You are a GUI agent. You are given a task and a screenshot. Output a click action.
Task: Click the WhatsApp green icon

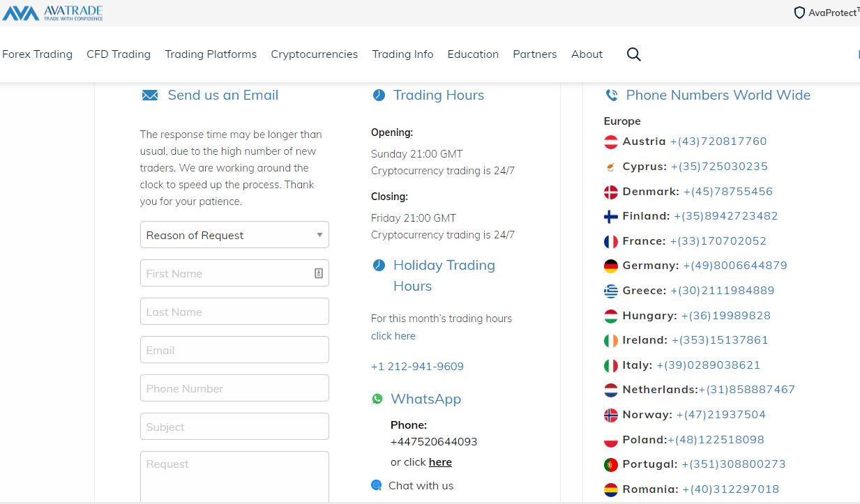pos(377,399)
